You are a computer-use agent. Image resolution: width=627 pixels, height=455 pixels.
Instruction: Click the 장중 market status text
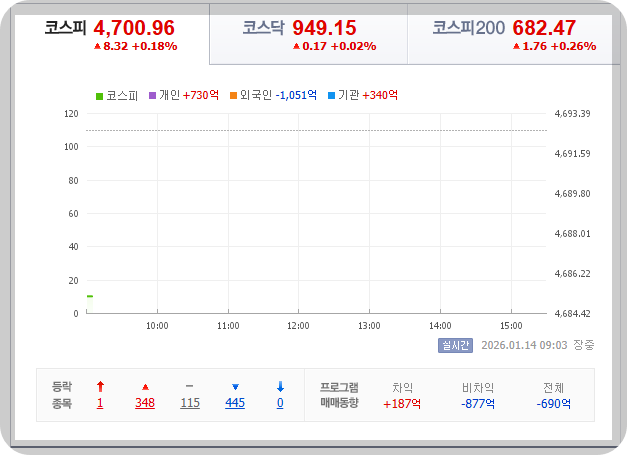[584, 345]
